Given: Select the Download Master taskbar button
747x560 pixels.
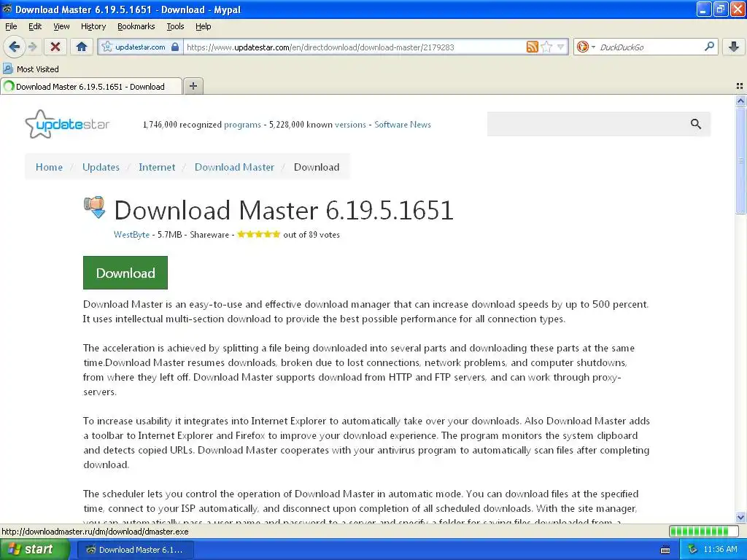Looking at the screenshot, I should [135, 550].
